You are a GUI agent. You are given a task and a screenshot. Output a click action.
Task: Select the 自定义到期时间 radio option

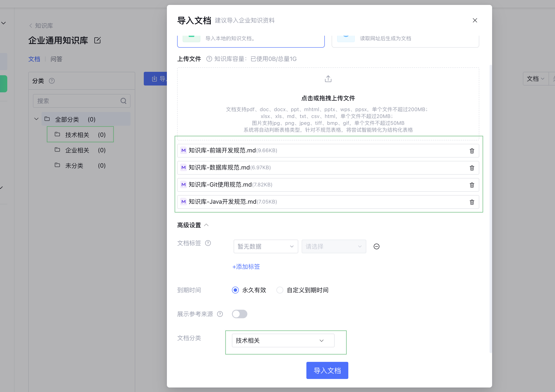pyautogui.click(x=280, y=290)
